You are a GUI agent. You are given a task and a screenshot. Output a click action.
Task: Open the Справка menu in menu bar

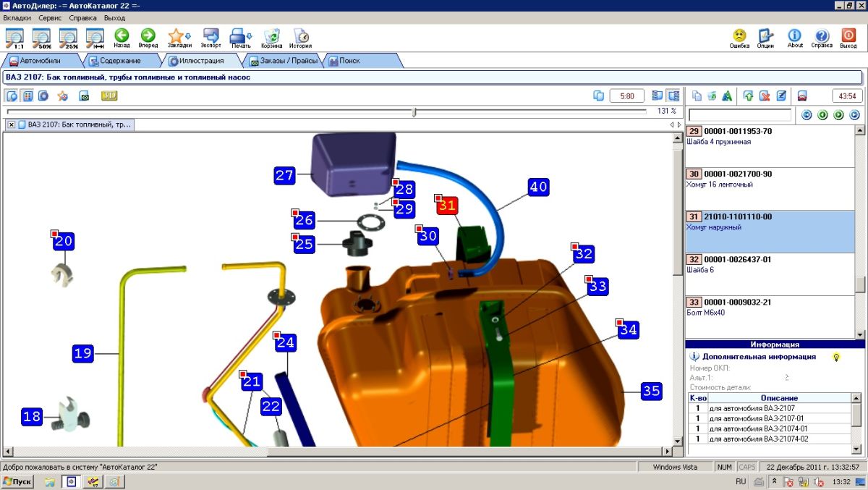point(82,17)
